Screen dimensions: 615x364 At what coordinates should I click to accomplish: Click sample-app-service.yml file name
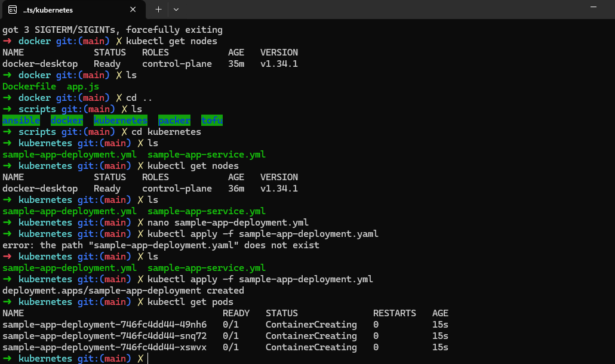point(206,154)
